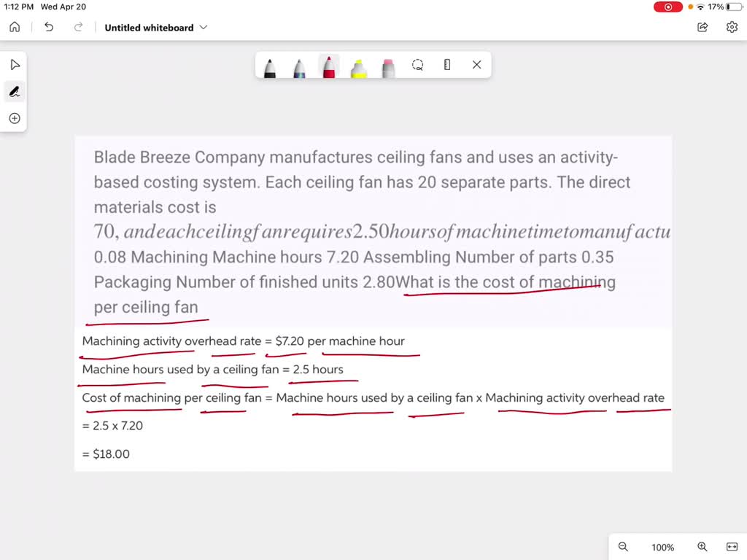
Task: Toggle the inking pen mode
Action: point(15,91)
